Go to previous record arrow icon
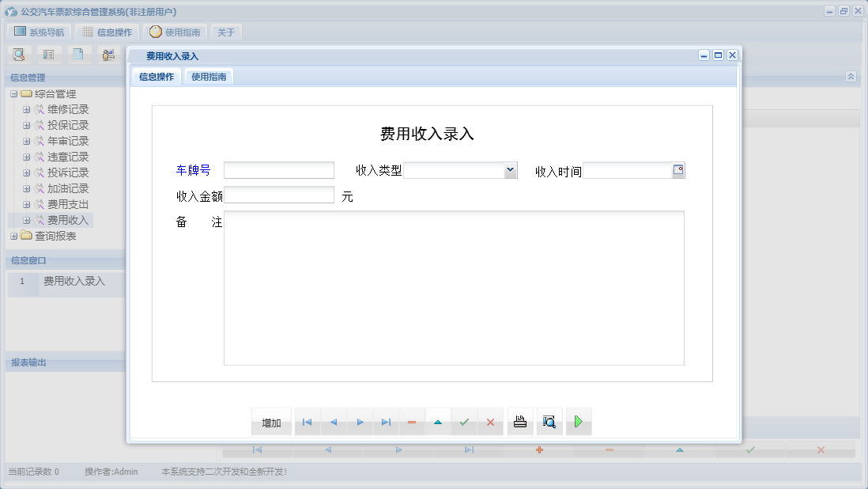Viewport: 868px width, 489px height. coord(334,422)
